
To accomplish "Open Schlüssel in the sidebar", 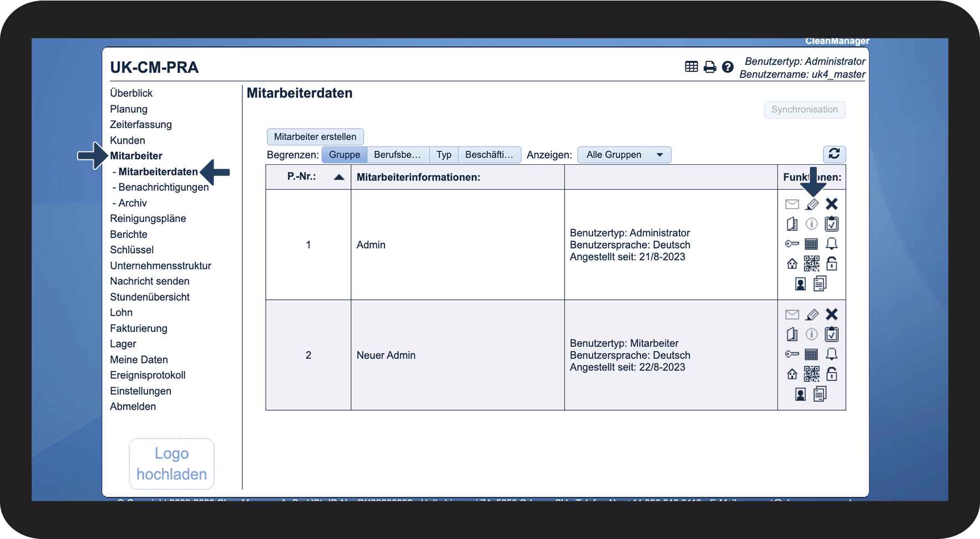I will tap(132, 250).
